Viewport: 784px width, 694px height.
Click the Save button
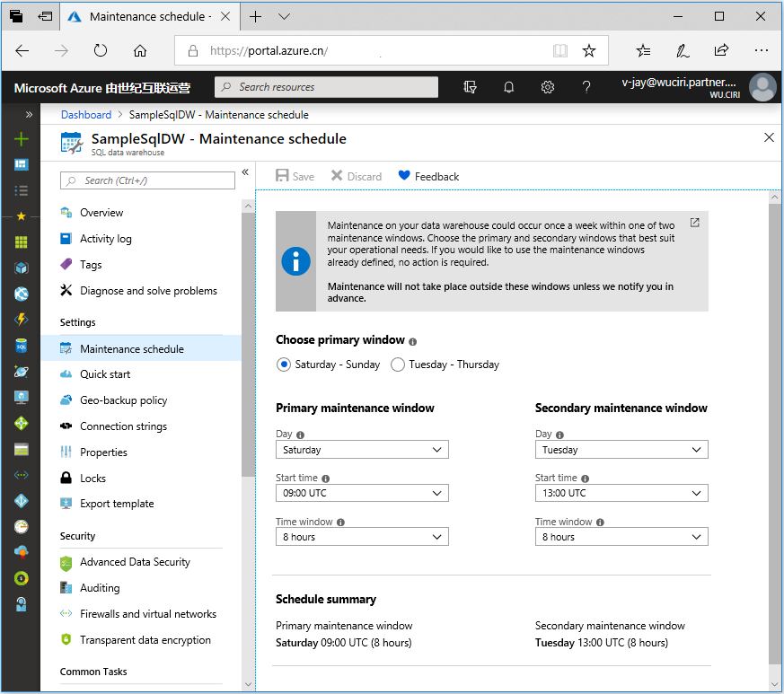coord(295,176)
